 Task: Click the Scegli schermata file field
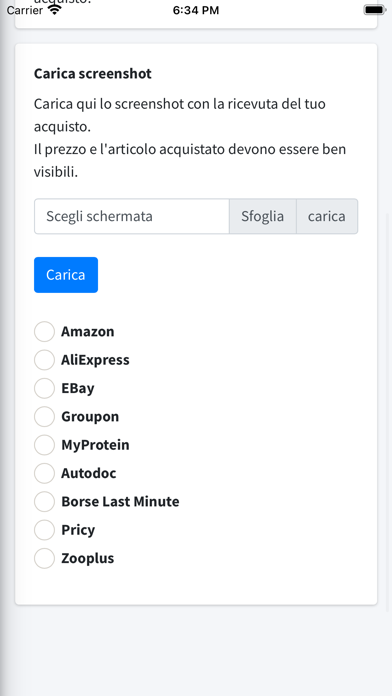pos(132,216)
